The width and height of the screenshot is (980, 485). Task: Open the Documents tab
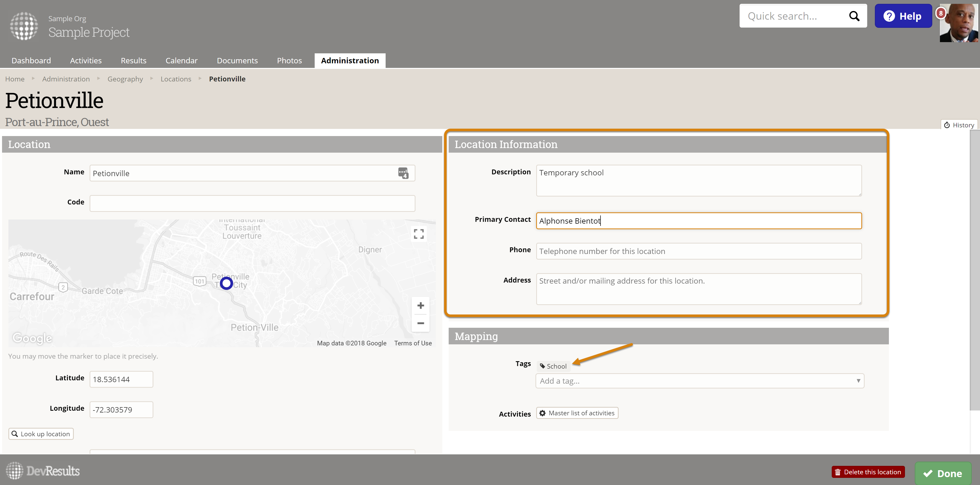(237, 60)
